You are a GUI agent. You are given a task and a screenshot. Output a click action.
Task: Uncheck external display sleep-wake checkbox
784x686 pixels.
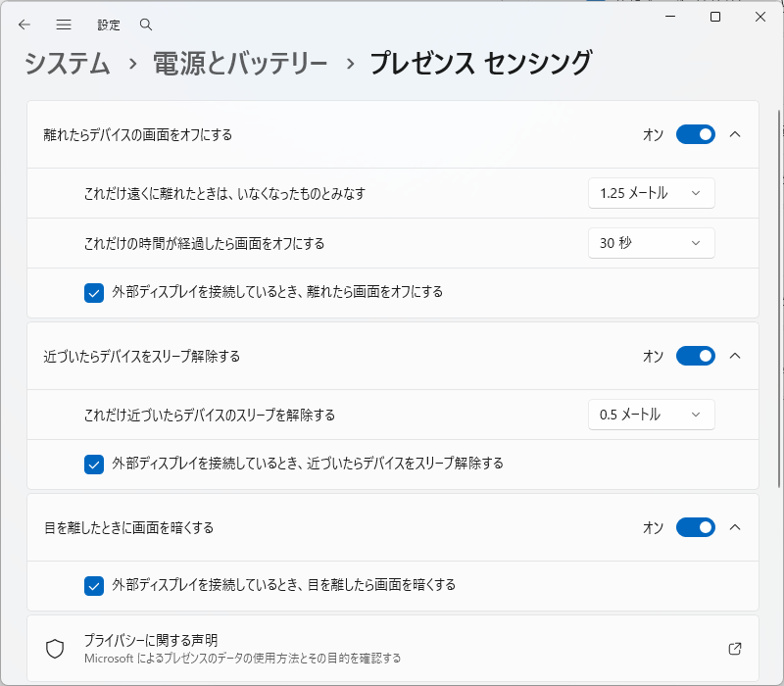point(94,465)
